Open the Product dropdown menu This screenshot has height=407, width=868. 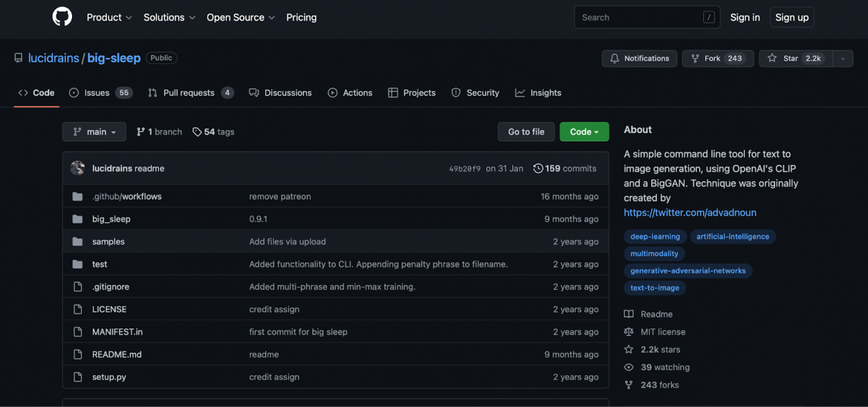(110, 17)
